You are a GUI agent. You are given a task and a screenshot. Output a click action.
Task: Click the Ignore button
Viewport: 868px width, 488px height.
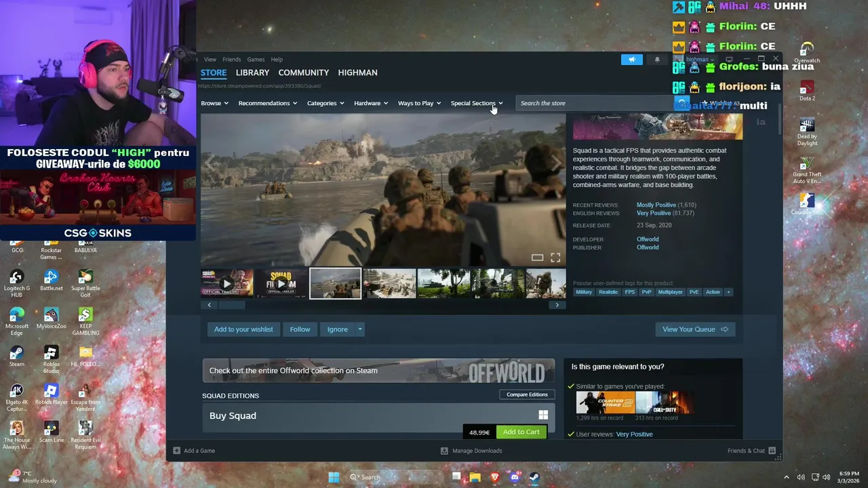(337, 329)
